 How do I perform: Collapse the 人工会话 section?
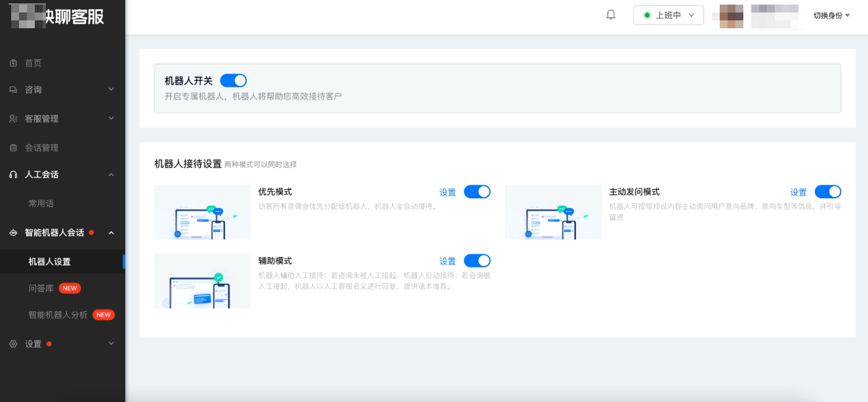[x=110, y=175]
